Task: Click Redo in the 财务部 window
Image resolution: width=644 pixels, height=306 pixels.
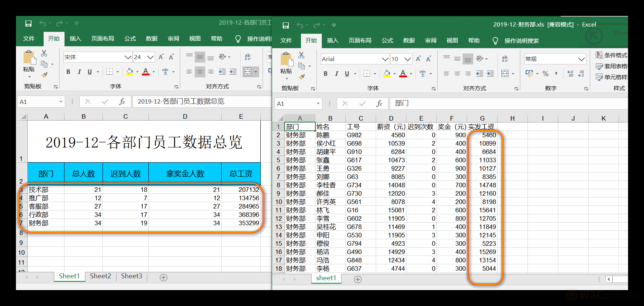Action: 317,25
